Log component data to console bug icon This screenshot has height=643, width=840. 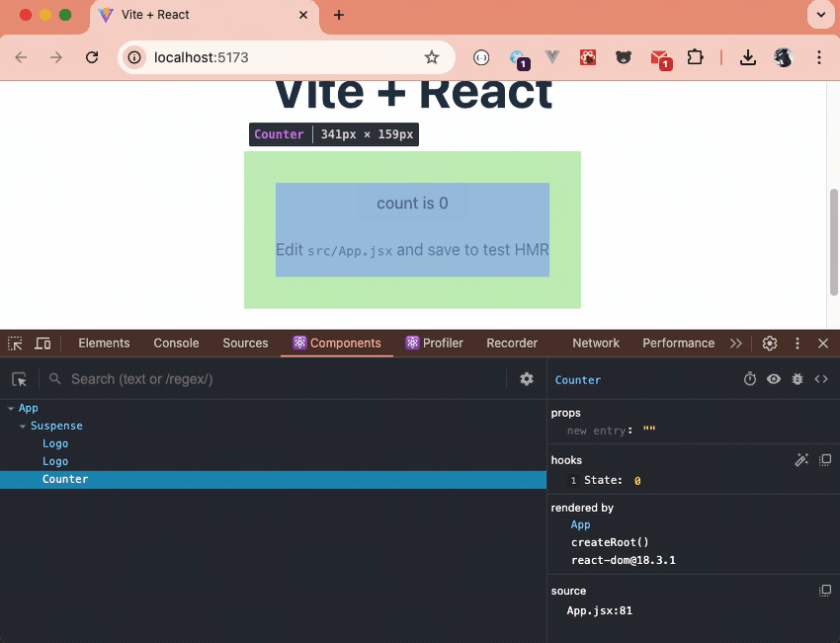click(x=798, y=379)
